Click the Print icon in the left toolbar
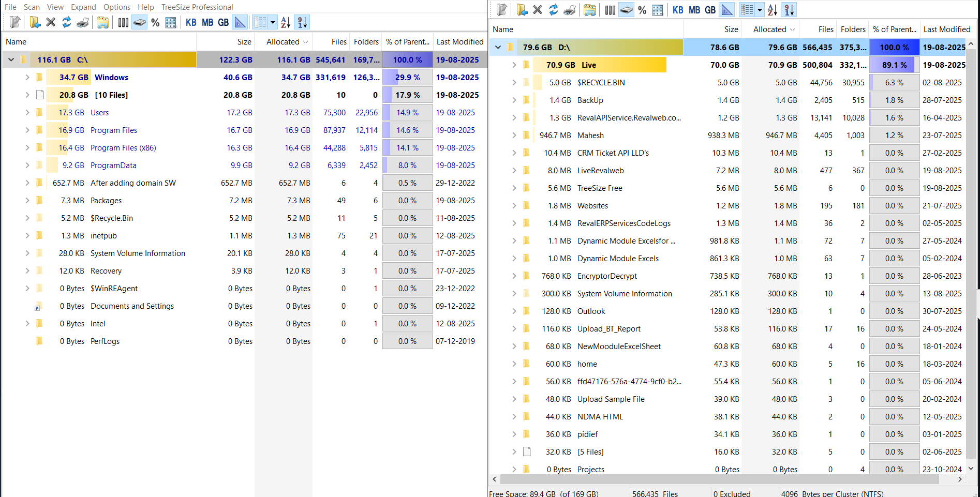The height and width of the screenshot is (497, 980). click(x=82, y=22)
